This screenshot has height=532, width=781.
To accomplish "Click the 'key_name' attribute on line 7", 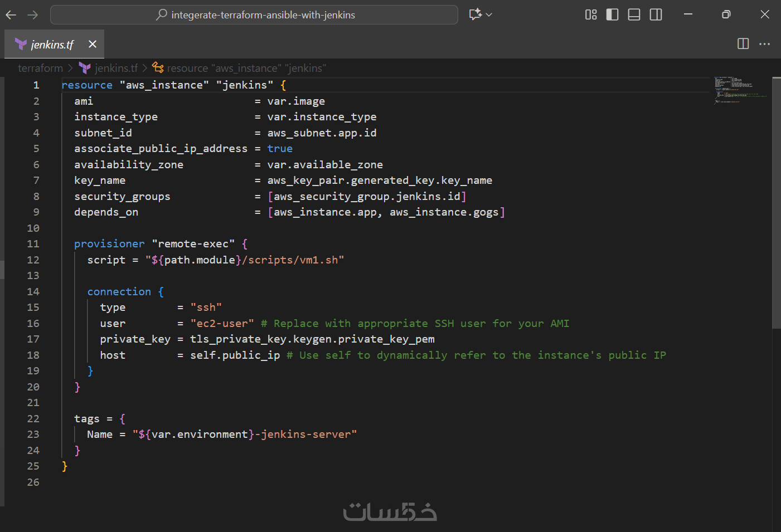I will pos(100,180).
